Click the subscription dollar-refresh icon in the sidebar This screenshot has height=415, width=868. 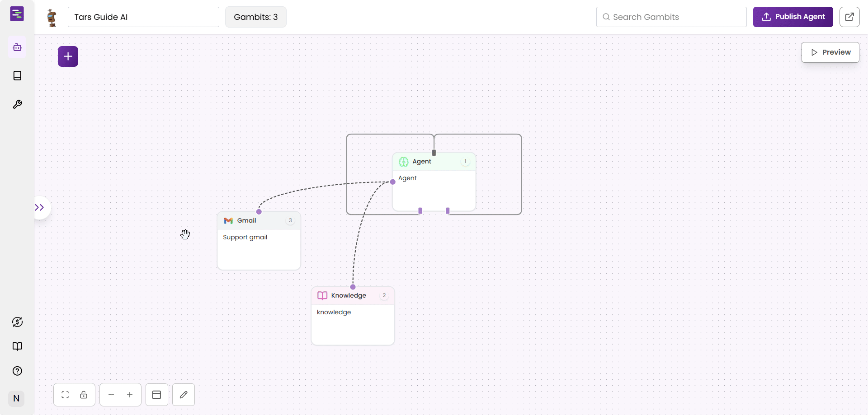(x=17, y=322)
